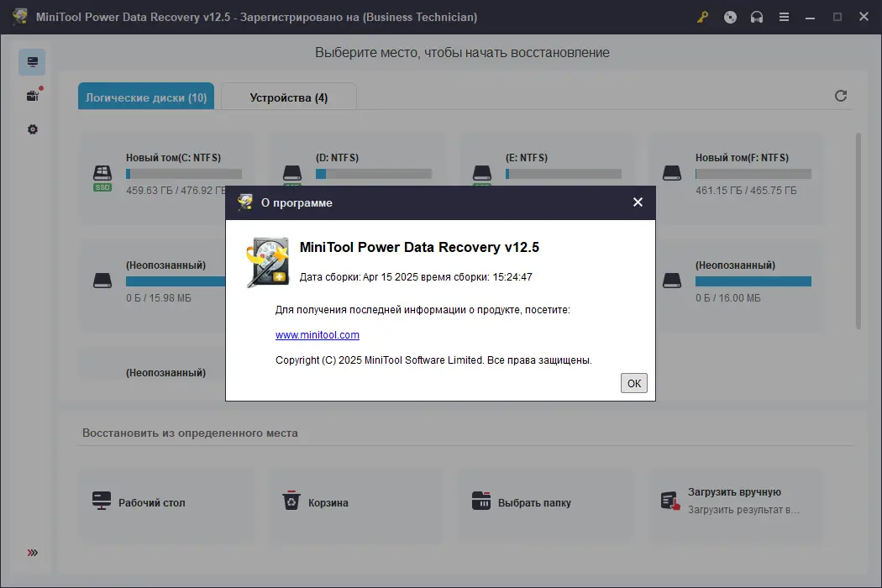Click the E: drive usage bar

[564, 174]
